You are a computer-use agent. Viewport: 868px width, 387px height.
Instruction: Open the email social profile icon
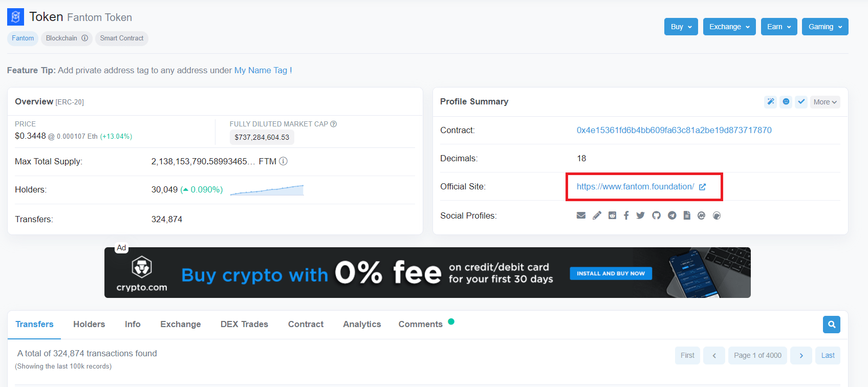581,216
